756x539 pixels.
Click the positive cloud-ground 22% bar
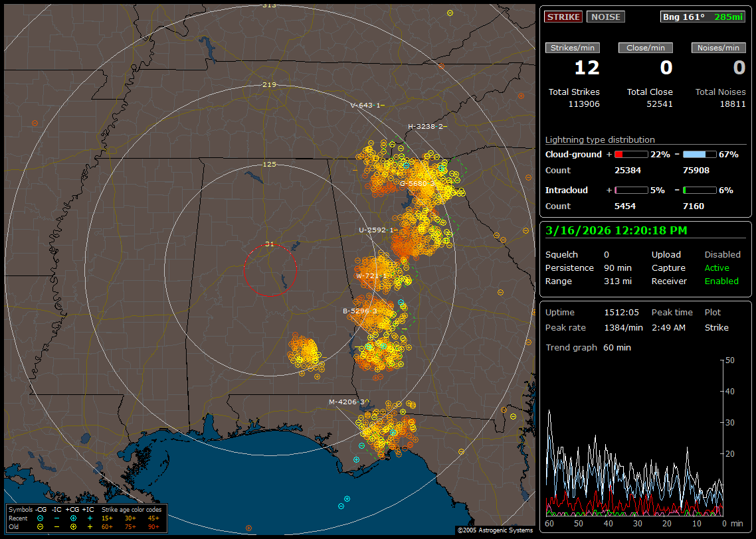tap(630, 154)
